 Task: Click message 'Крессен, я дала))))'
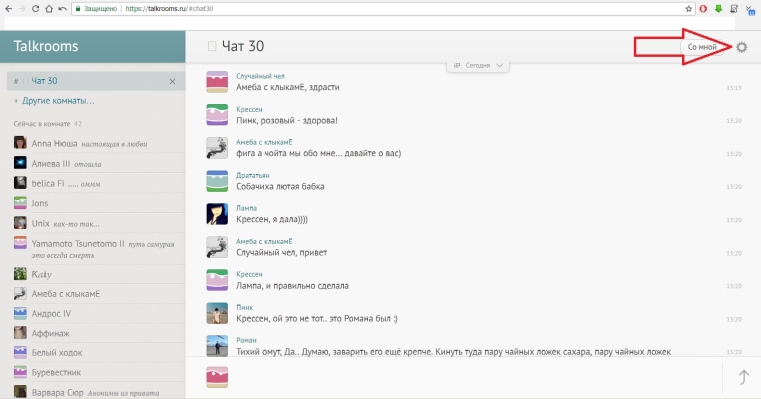[x=272, y=219]
